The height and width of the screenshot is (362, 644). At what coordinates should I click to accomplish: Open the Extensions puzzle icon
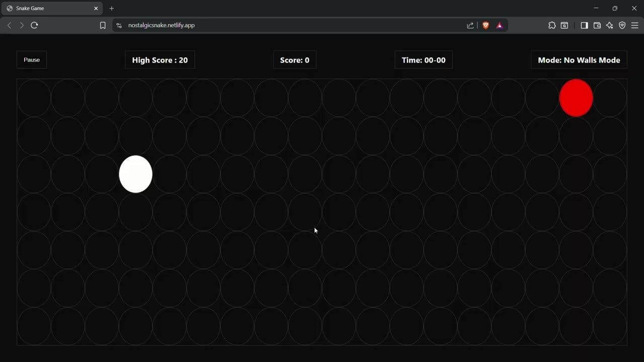tap(552, 25)
